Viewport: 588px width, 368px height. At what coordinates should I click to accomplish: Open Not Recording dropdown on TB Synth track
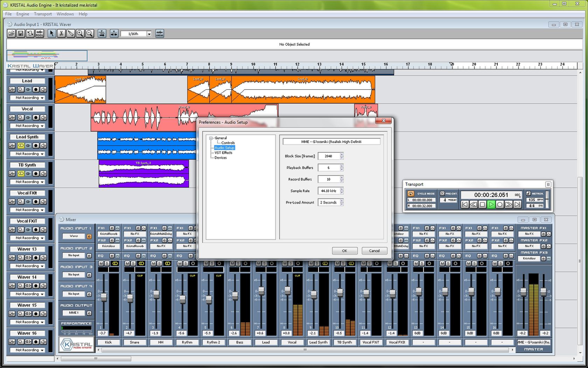tap(27, 182)
